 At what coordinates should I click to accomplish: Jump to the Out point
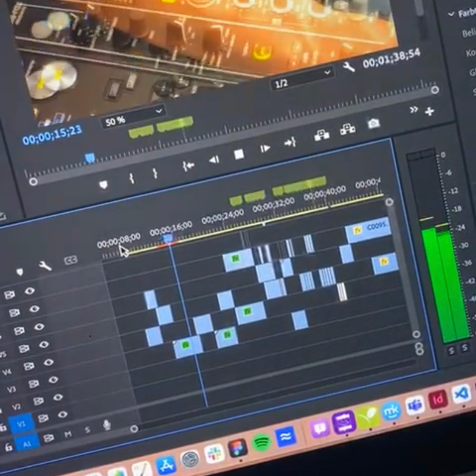pos(290,142)
